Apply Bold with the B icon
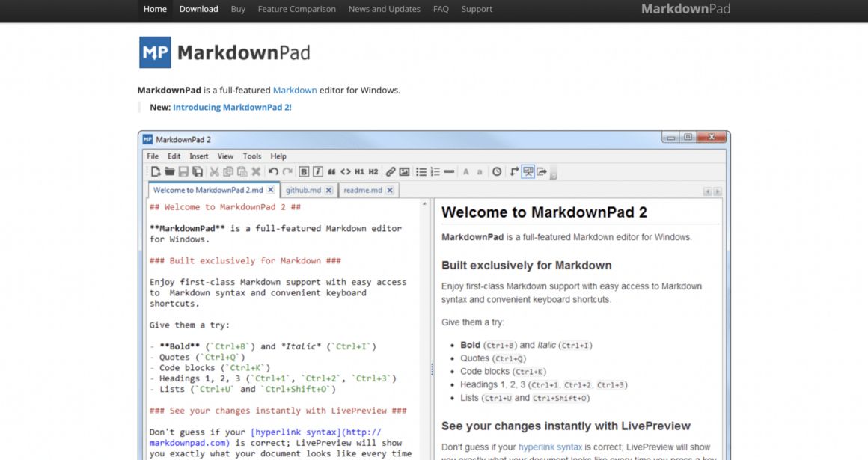This screenshot has width=868, height=460. coord(304,171)
